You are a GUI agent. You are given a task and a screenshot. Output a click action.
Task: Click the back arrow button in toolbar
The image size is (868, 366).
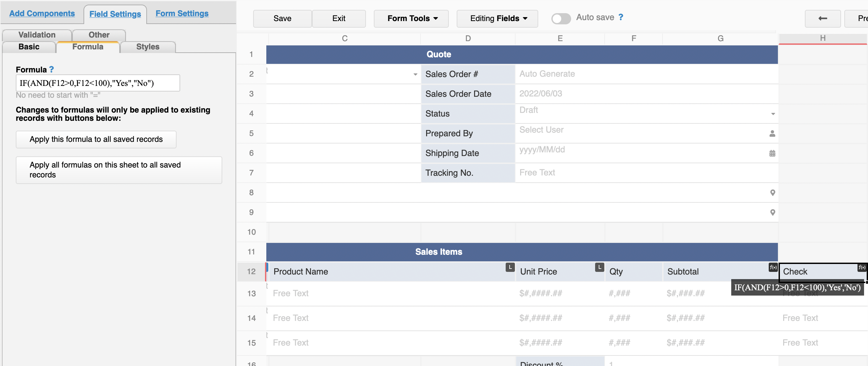[822, 18]
